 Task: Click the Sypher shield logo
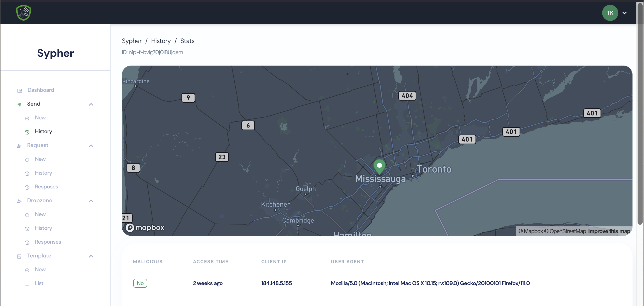coord(23,13)
